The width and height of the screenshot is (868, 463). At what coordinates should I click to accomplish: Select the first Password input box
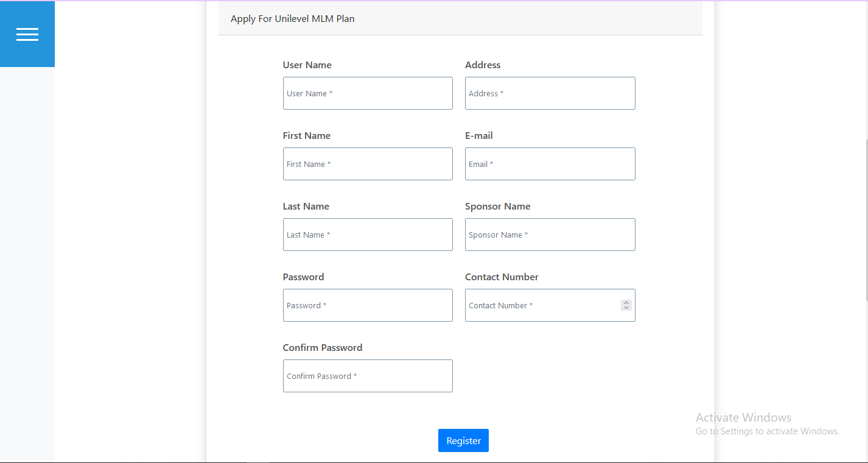coord(368,305)
